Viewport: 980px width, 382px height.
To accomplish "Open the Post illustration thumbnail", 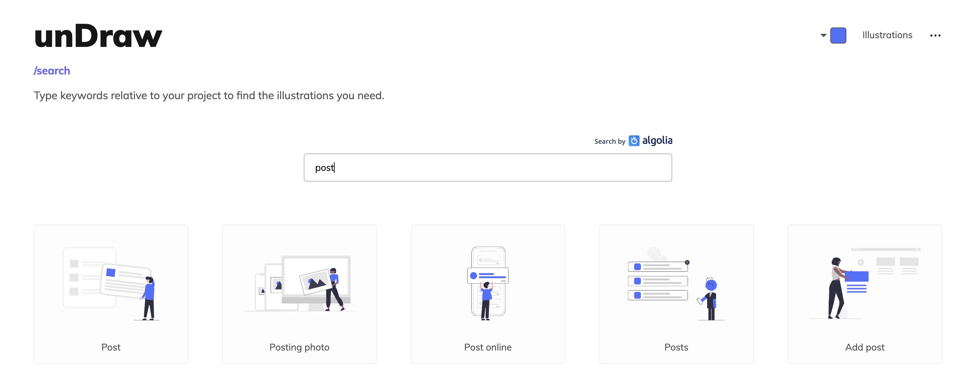I will (111, 283).
